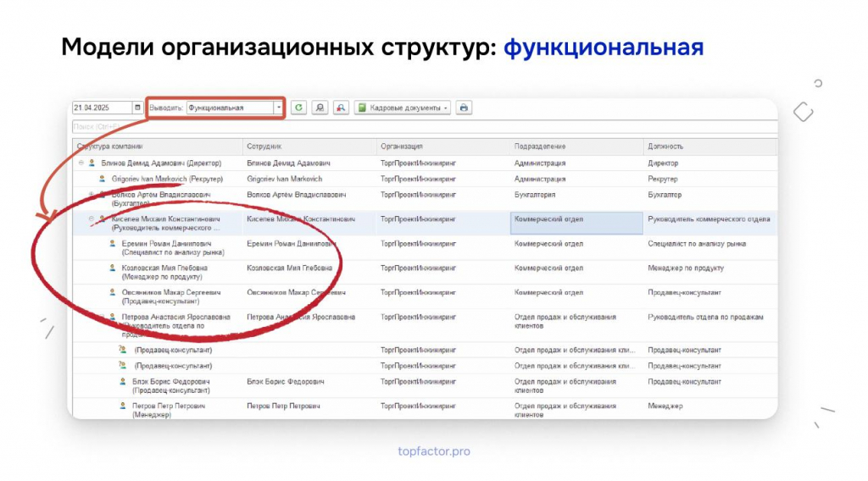
Task: Open the calendar picker next to date 21.04.2025
Action: tap(138, 108)
